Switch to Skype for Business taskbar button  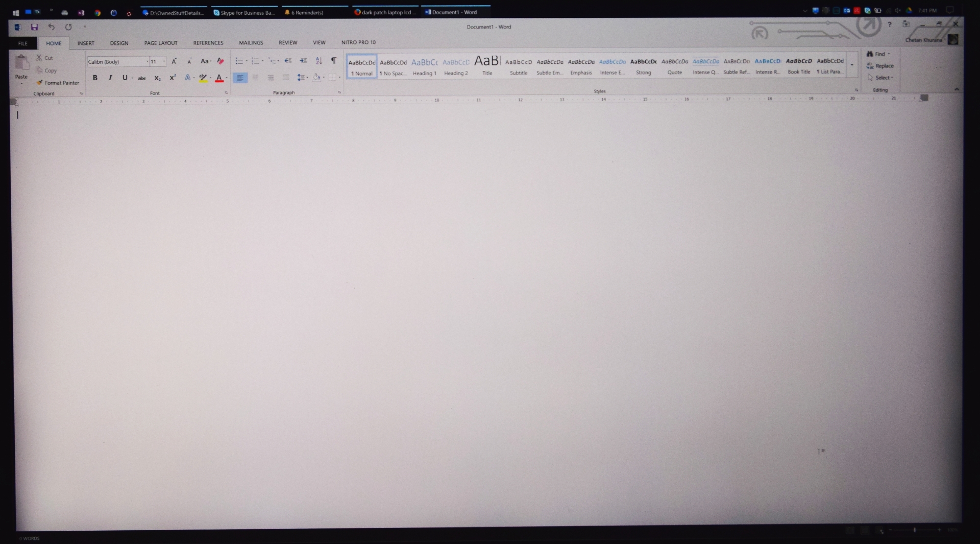click(244, 12)
